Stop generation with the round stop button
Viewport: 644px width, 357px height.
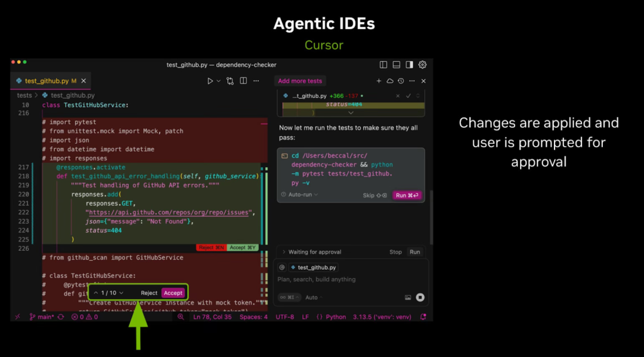pyautogui.click(x=420, y=297)
